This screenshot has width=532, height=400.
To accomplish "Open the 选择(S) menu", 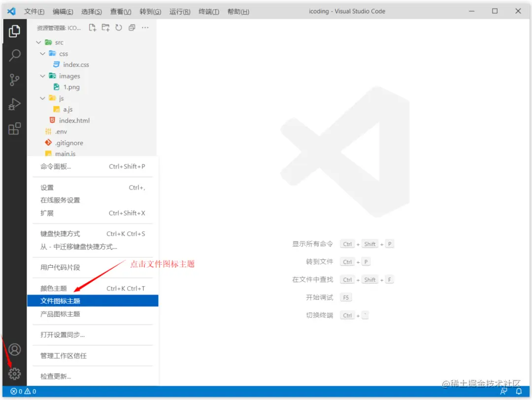I will coord(91,11).
